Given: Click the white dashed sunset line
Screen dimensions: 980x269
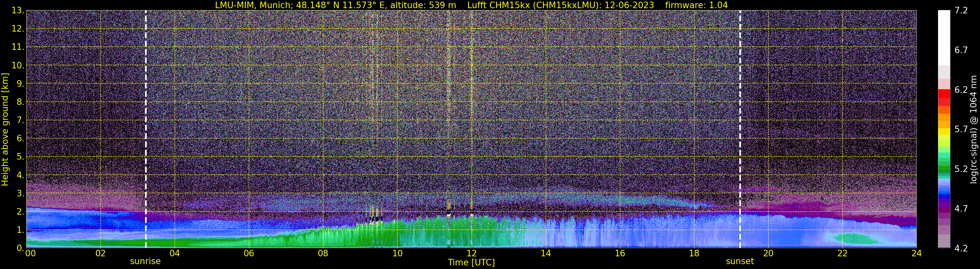Looking at the screenshot, I should click(740, 129).
